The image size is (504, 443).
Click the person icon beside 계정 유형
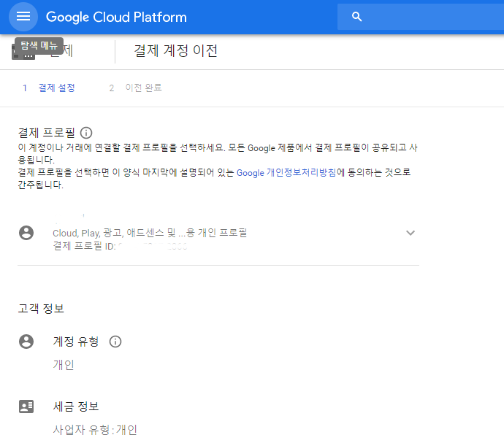click(x=26, y=341)
